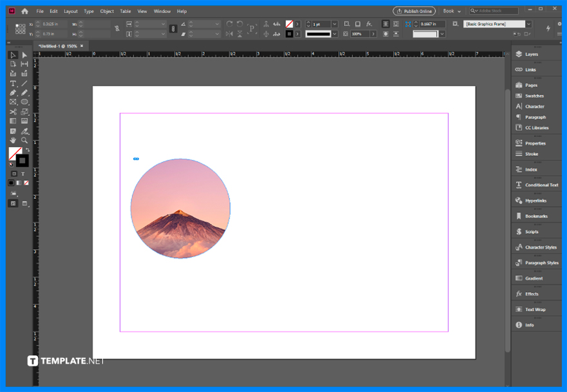This screenshot has width=567, height=392.
Task: Expand the Basic Graphics Frame style dropdown
Action: pyautogui.click(x=528, y=24)
